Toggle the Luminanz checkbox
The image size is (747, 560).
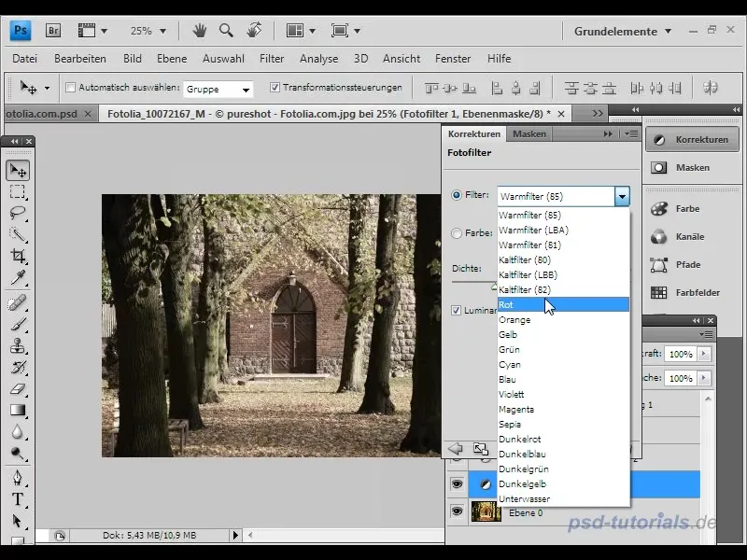coord(456,311)
